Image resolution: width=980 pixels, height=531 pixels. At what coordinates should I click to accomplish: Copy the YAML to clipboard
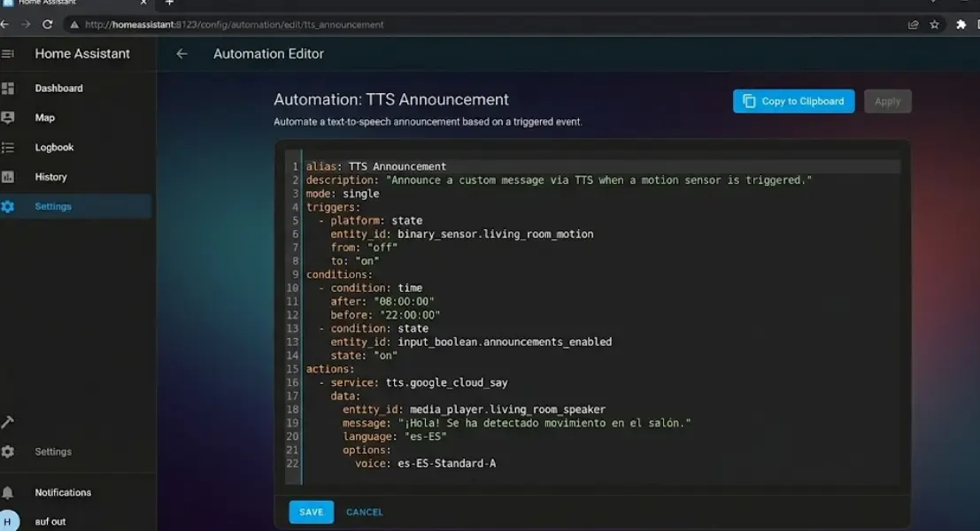(792, 101)
